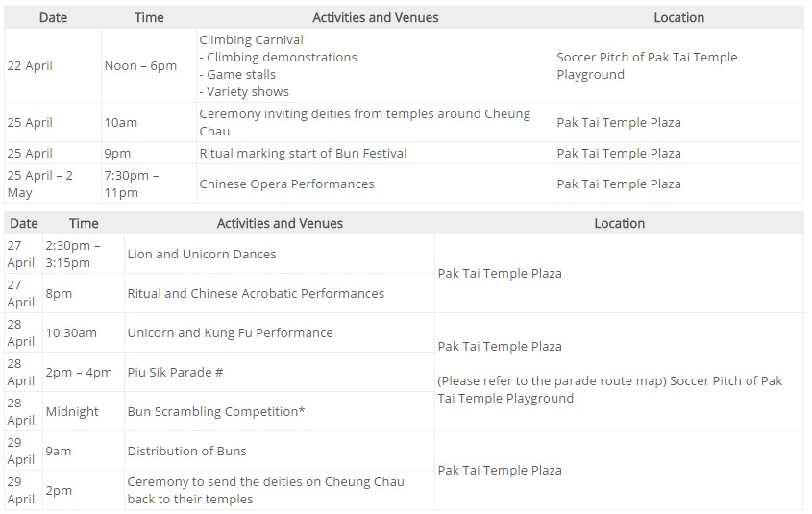This screenshot has height=514, width=812.
Task: Click the '7:30pm – 11pm' time cell
Action: (x=132, y=184)
